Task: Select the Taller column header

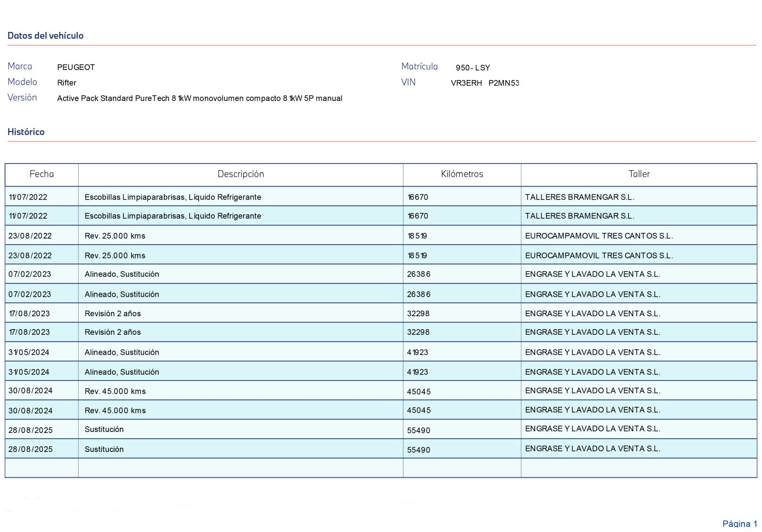Action: pos(639,174)
